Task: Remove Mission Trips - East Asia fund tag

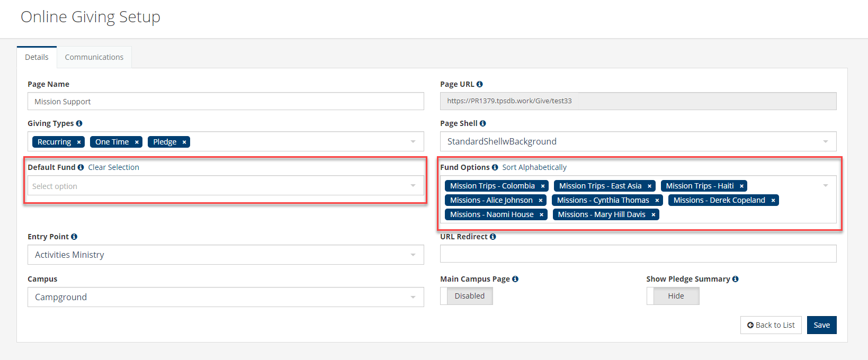Action: [x=649, y=186]
